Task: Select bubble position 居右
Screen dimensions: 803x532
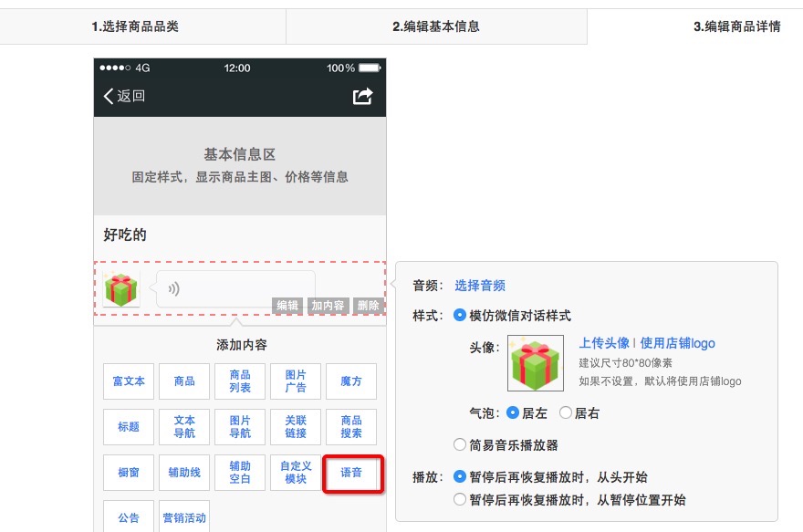Action: [x=566, y=412]
